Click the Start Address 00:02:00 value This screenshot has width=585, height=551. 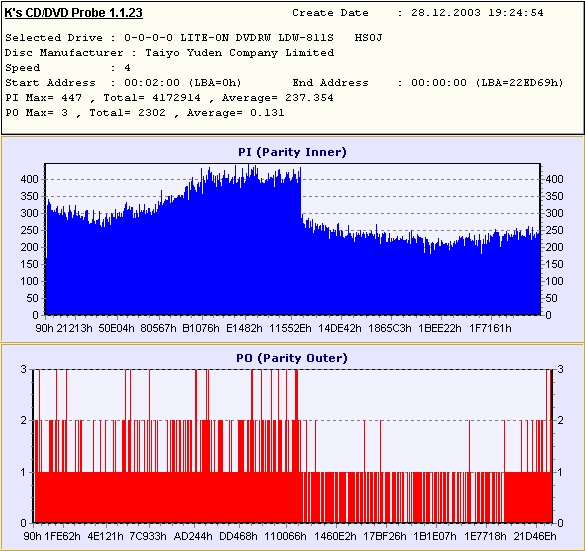tap(183, 83)
